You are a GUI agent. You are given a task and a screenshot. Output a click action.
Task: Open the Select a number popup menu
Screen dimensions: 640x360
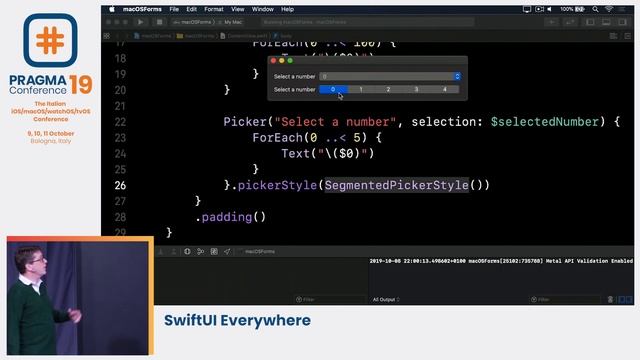[x=390, y=76]
